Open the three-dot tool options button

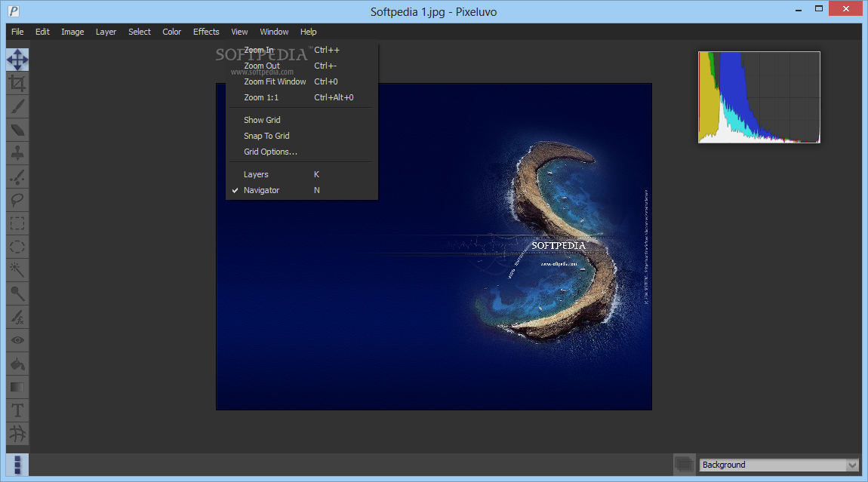click(17, 465)
